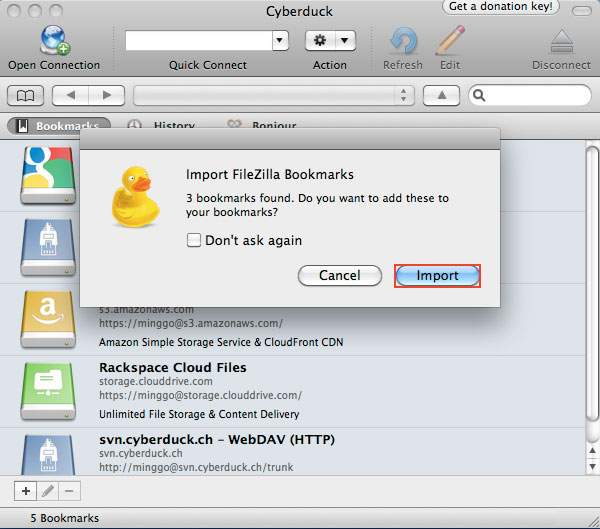
Task: Click the magnifier icon in the search field
Action: click(x=479, y=95)
